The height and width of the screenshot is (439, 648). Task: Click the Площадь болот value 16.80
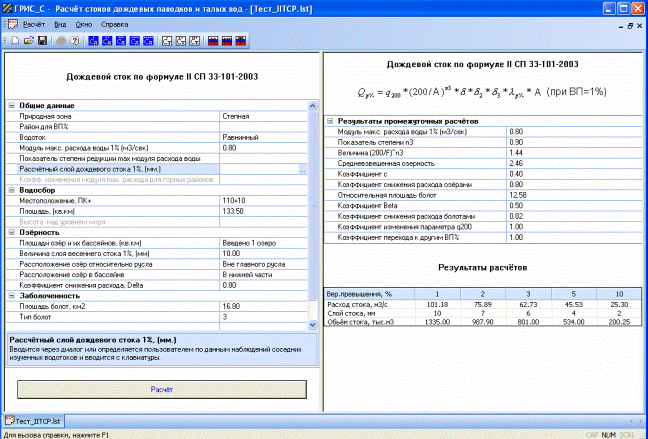pyautogui.click(x=264, y=306)
